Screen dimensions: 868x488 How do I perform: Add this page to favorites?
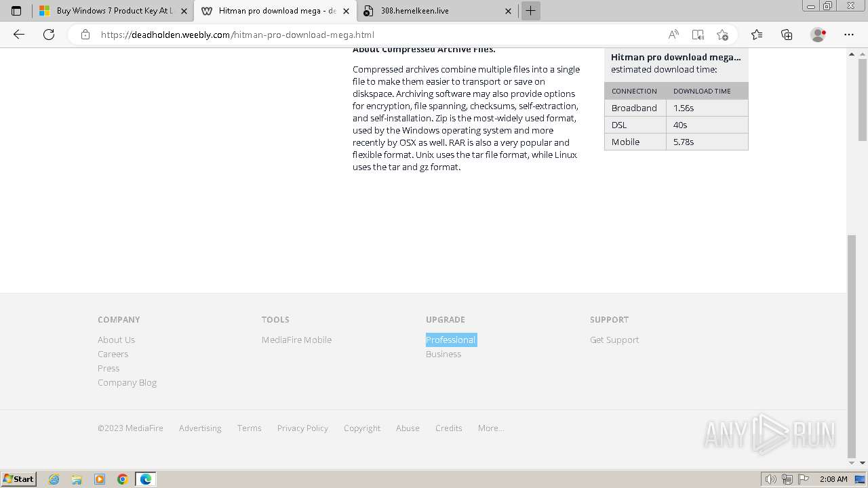(x=722, y=35)
